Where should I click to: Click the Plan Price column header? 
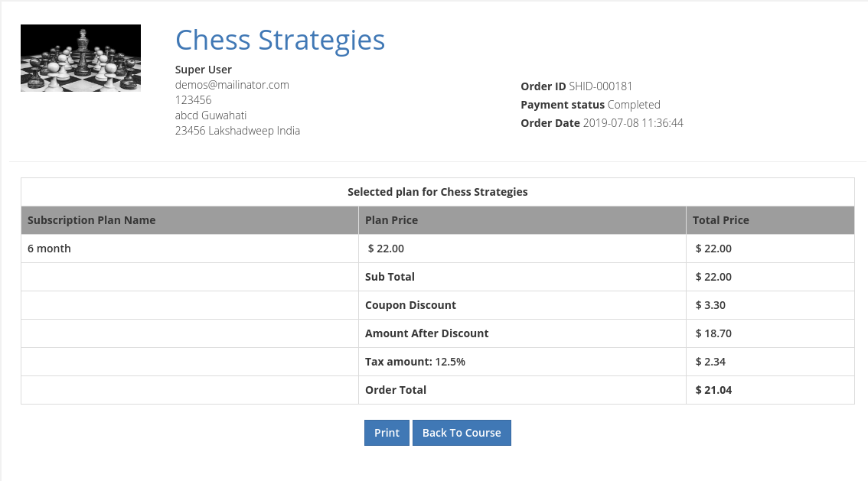(x=391, y=220)
